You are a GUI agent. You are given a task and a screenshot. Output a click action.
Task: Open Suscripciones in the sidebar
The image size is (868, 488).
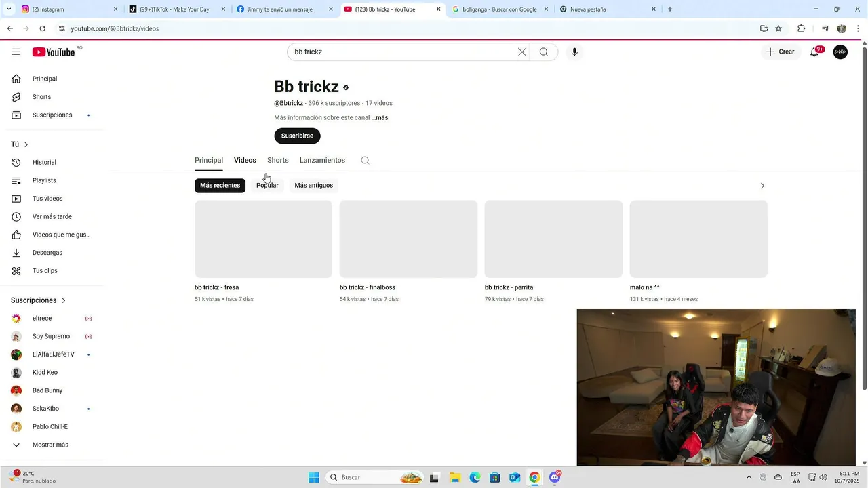[53, 115]
